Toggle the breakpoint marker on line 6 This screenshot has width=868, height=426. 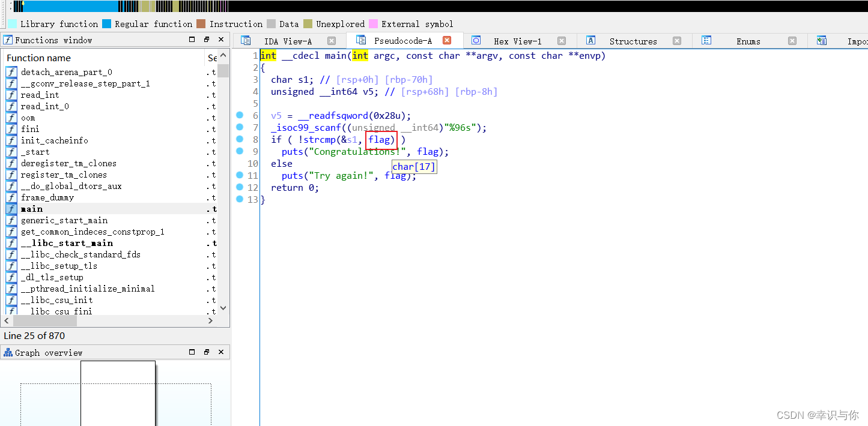[x=240, y=115]
